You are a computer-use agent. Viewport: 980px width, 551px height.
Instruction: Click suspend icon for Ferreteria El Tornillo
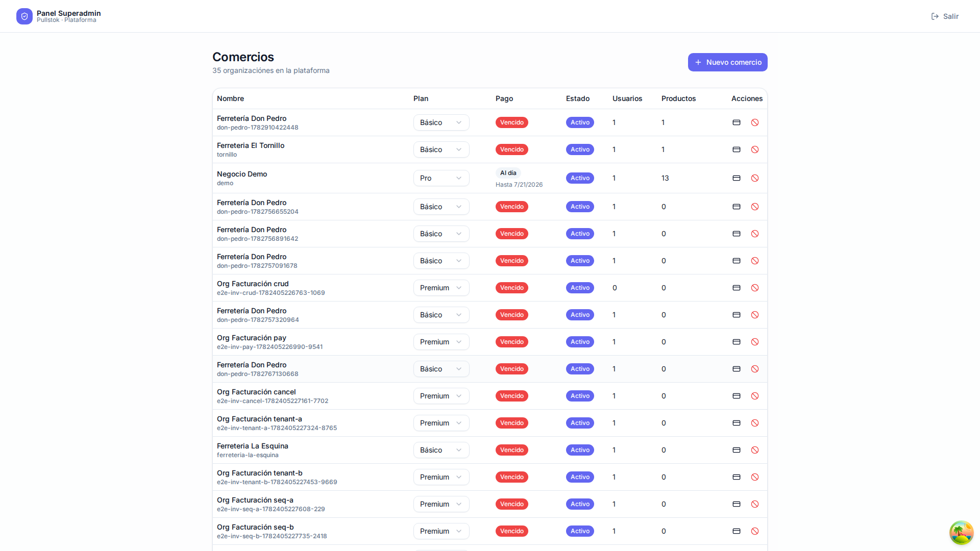pos(755,149)
